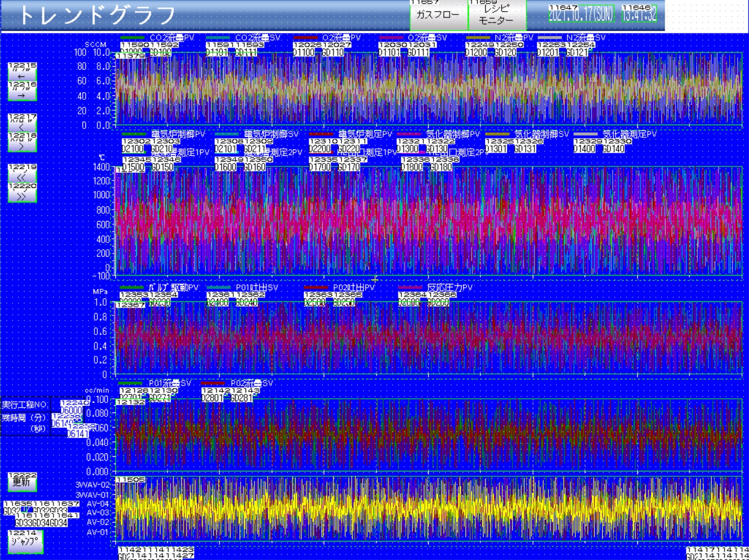Select the 気化器制御PV legend label
The height and width of the screenshot is (560, 749).
[x=453, y=134]
